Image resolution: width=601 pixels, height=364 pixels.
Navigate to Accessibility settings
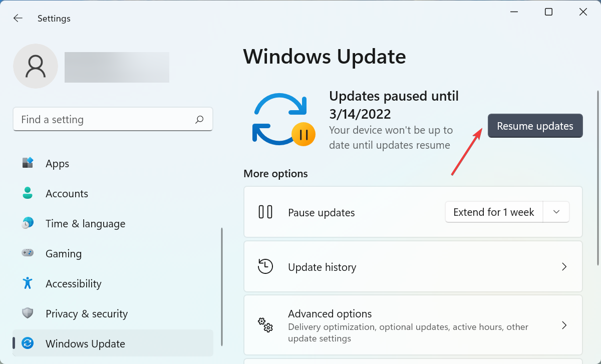(113, 283)
